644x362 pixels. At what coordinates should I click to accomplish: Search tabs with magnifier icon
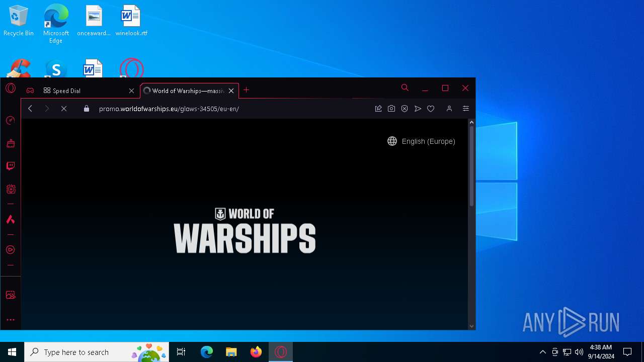405,88
